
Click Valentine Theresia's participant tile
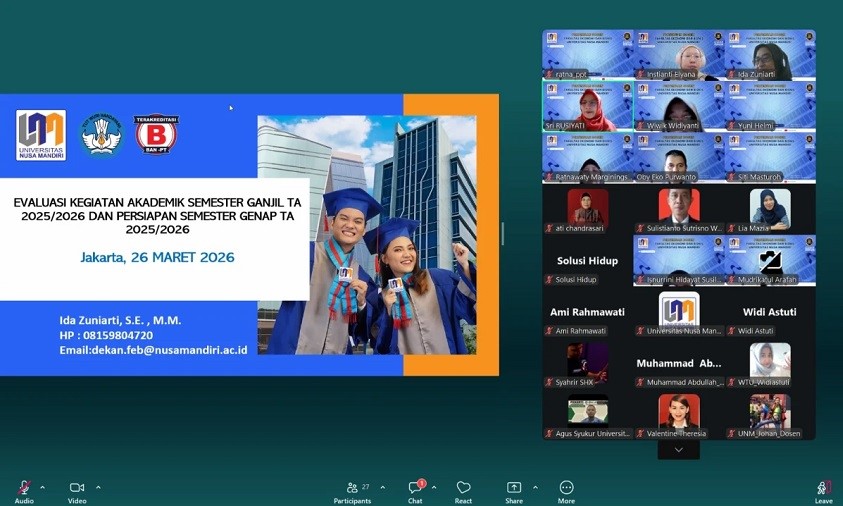point(679,415)
